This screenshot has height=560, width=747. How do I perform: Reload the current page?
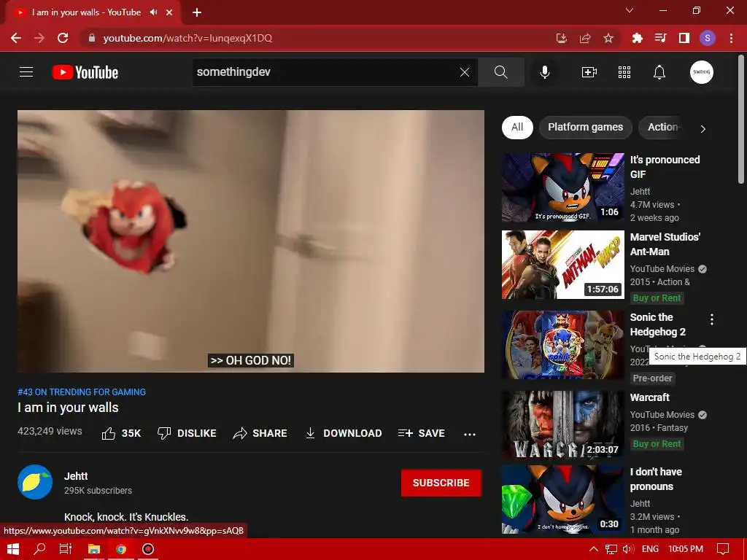click(x=63, y=38)
